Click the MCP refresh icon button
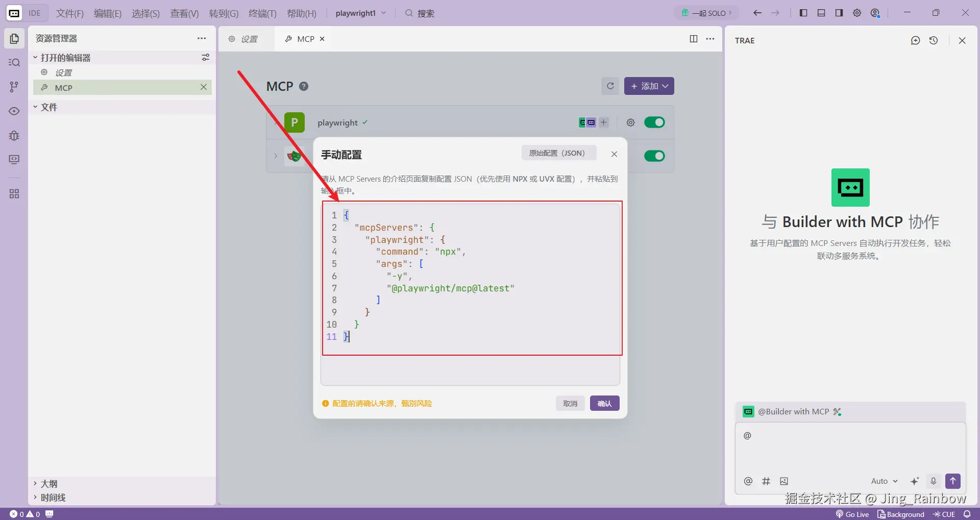 [x=610, y=86]
